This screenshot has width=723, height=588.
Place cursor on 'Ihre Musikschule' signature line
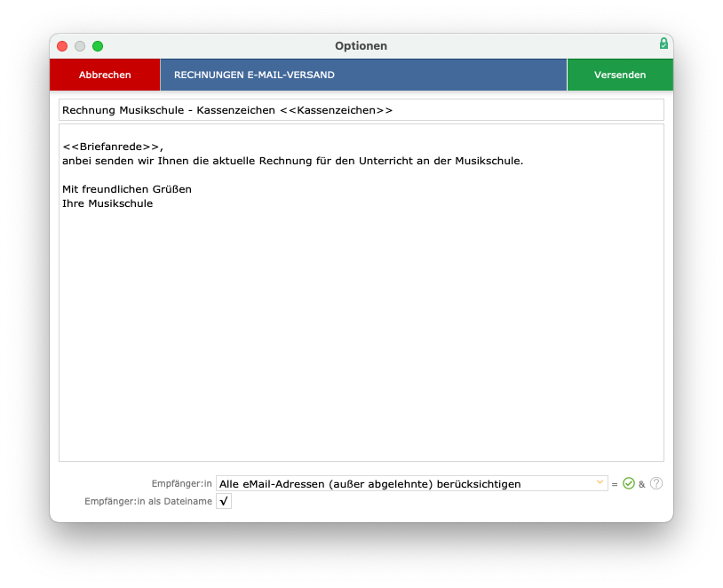coord(107,203)
